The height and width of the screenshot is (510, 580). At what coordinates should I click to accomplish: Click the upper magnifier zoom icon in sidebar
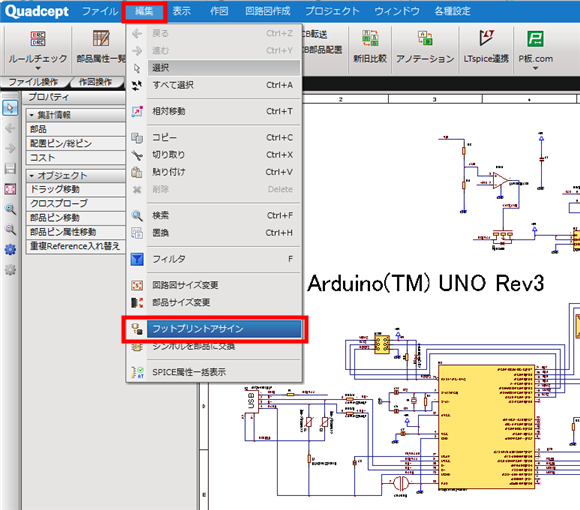(x=10, y=209)
